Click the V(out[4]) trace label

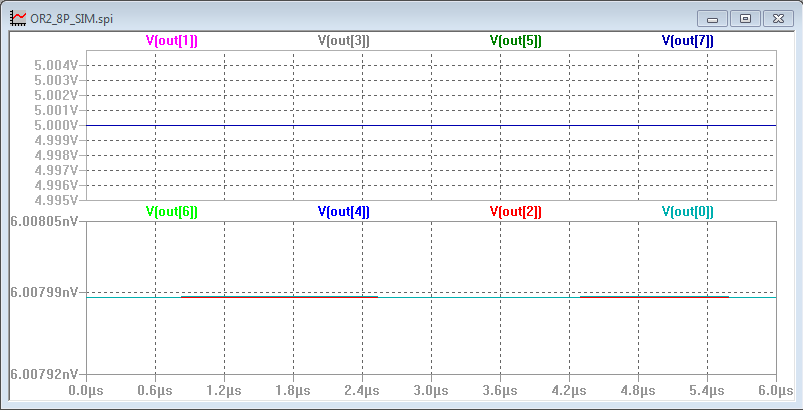coord(344,212)
